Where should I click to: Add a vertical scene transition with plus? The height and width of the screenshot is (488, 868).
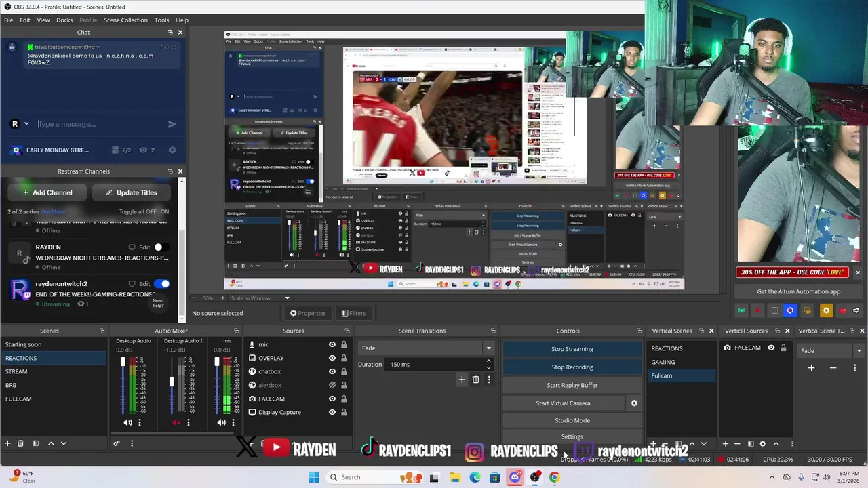click(811, 367)
